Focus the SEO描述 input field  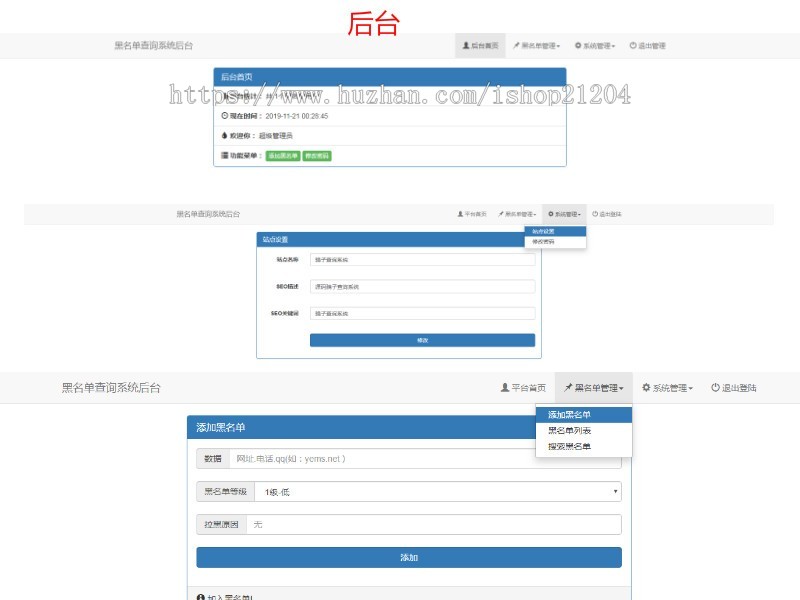[x=422, y=287]
